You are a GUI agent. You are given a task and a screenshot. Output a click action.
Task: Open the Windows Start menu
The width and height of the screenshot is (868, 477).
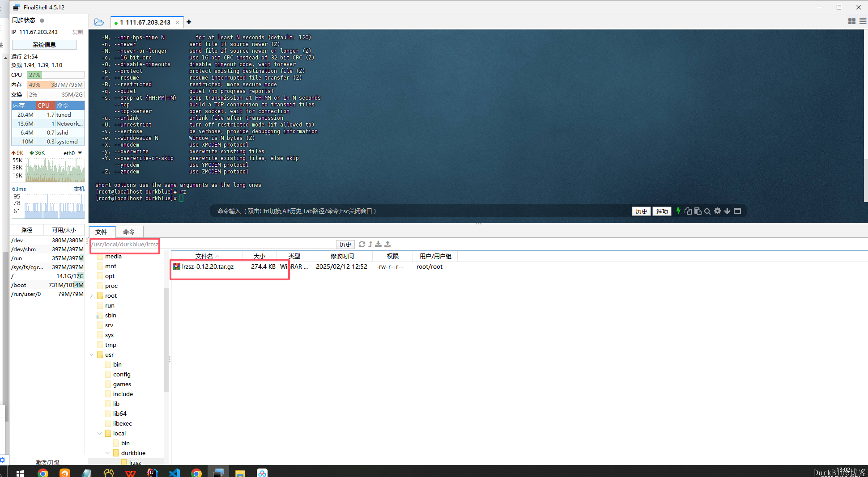[20, 473]
